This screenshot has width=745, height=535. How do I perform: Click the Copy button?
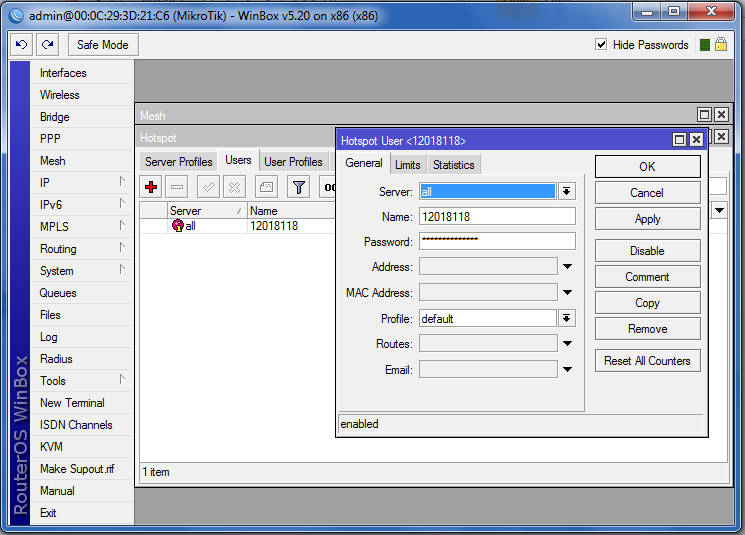(648, 303)
